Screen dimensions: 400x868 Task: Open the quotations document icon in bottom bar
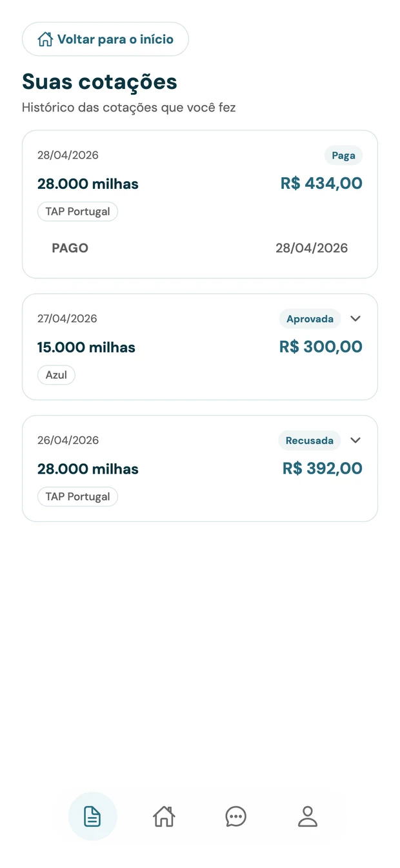click(92, 816)
